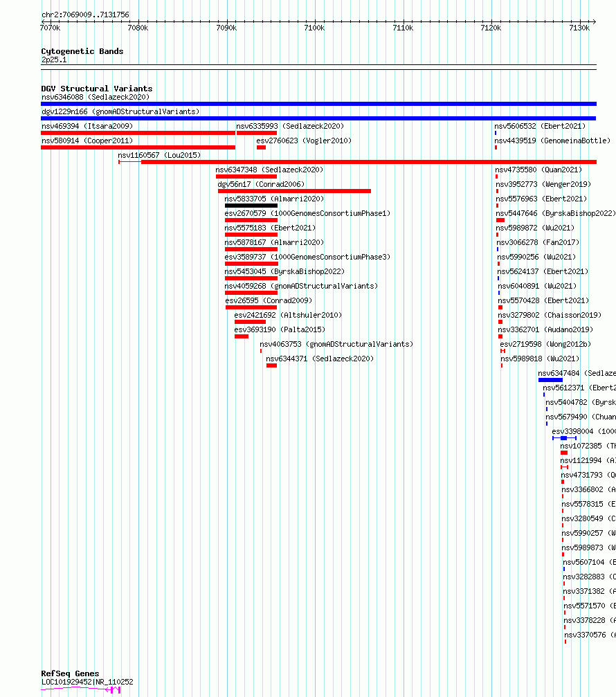Click nsv4059268 gnomADStructuralVariants label
Screen dimensions: 616x697
(x=301, y=287)
